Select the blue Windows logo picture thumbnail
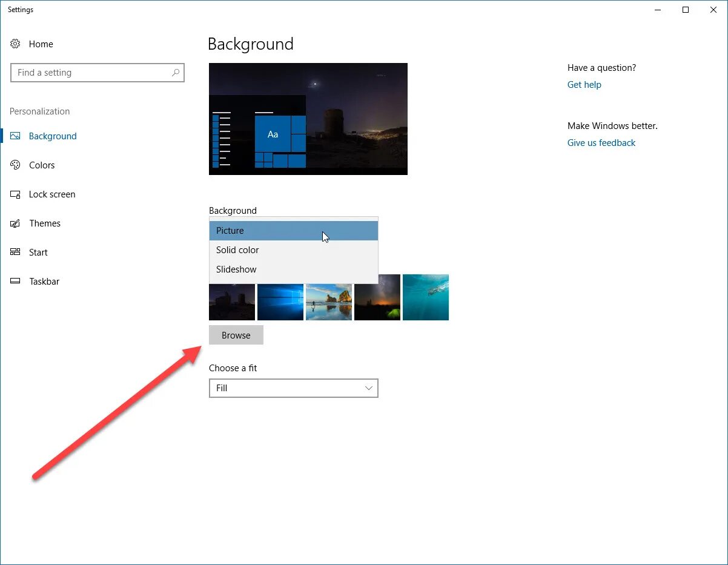 click(x=280, y=301)
